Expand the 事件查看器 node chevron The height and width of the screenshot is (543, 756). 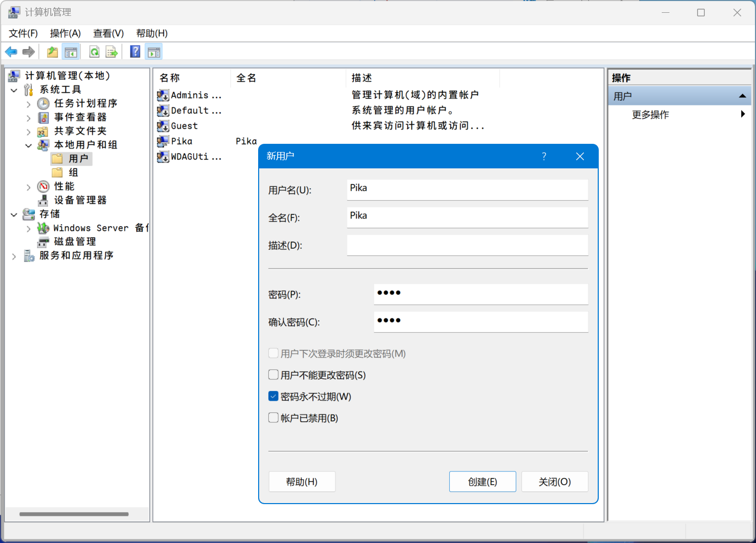coord(29,118)
